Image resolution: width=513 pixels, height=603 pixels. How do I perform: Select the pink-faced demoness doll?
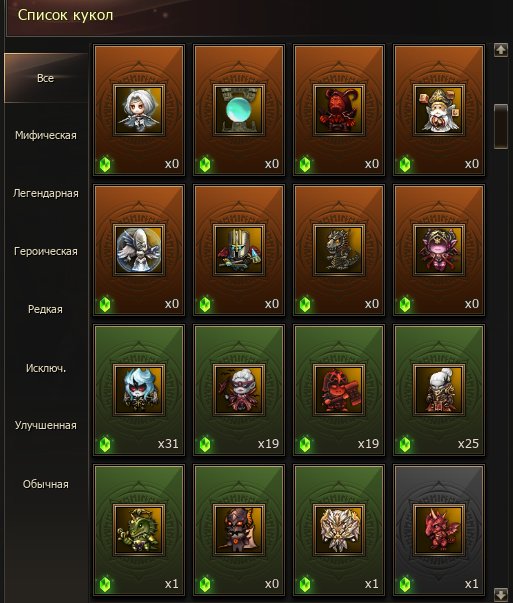point(439,250)
